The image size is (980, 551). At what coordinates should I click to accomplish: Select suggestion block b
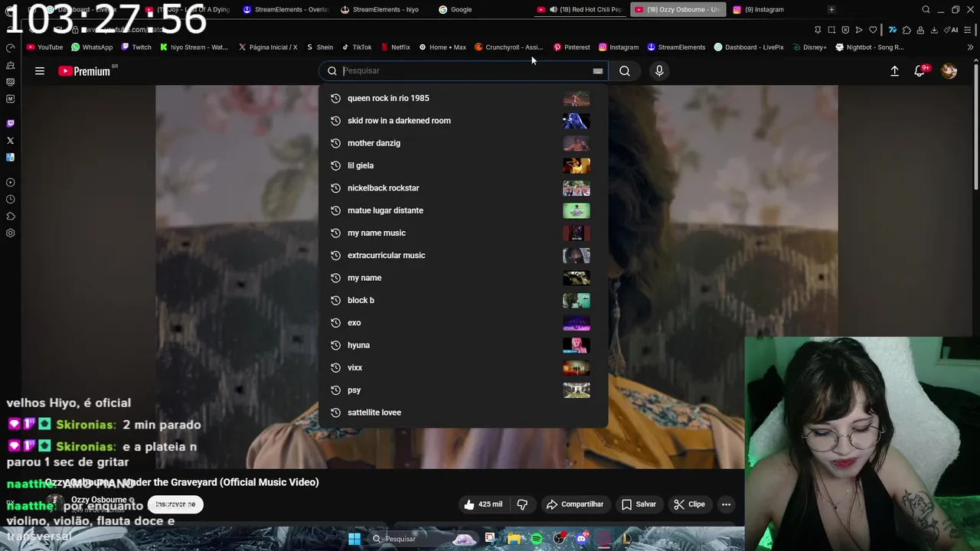point(463,300)
